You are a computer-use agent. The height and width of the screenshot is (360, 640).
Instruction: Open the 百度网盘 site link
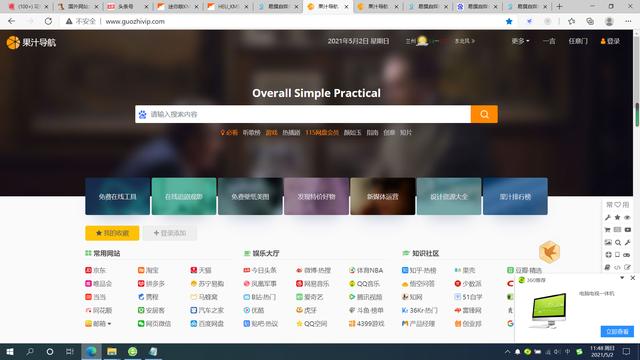(x=207, y=324)
